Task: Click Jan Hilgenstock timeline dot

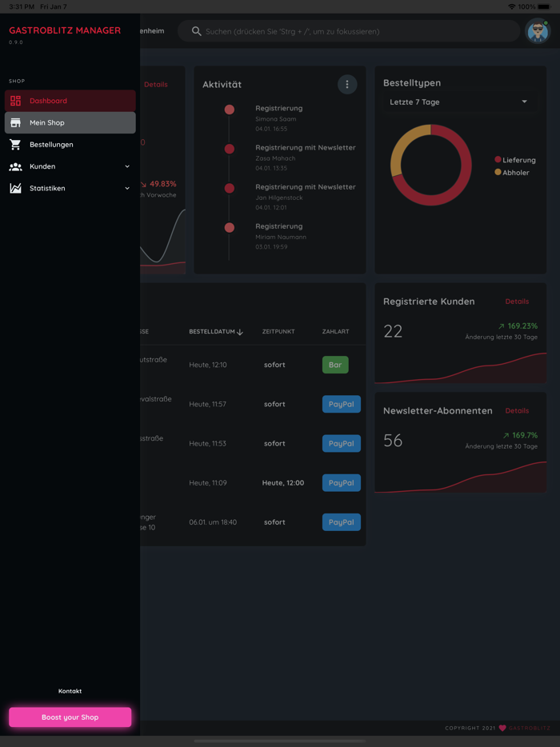Action: tap(230, 189)
